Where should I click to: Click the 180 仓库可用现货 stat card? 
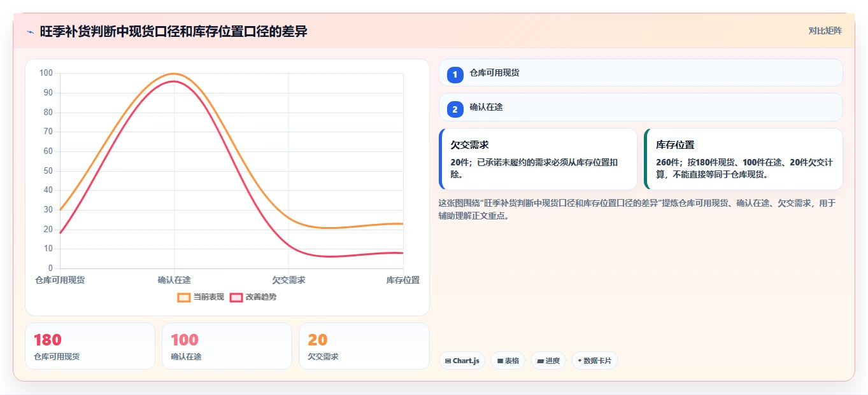[90, 346]
